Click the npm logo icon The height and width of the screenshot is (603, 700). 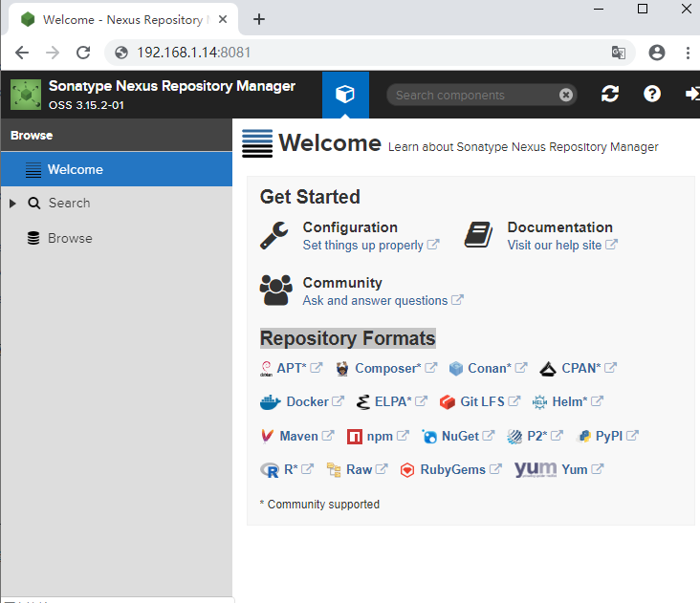pos(355,437)
